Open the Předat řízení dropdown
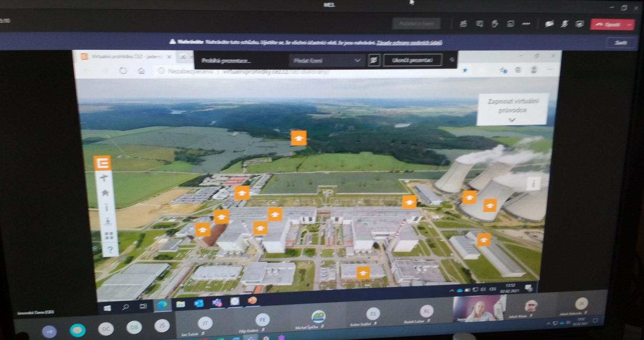The image size is (644, 340). point(327,60)
